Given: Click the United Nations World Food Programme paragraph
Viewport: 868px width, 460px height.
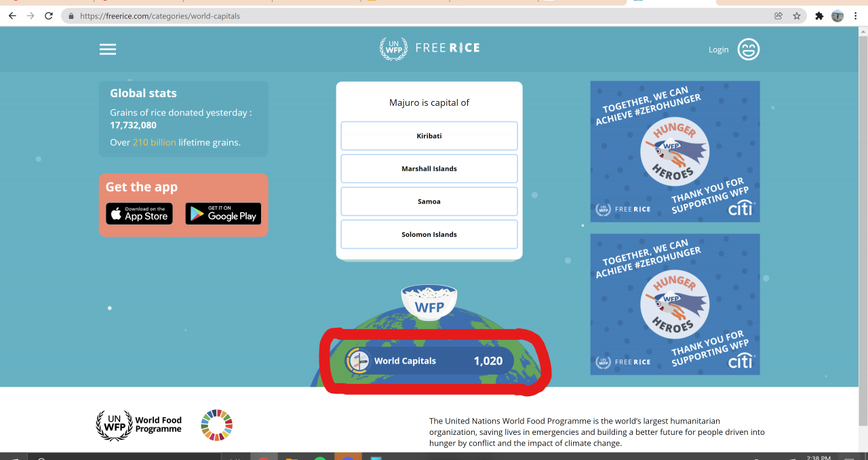Looking at the screenshot, I should (x=597, y=432).
